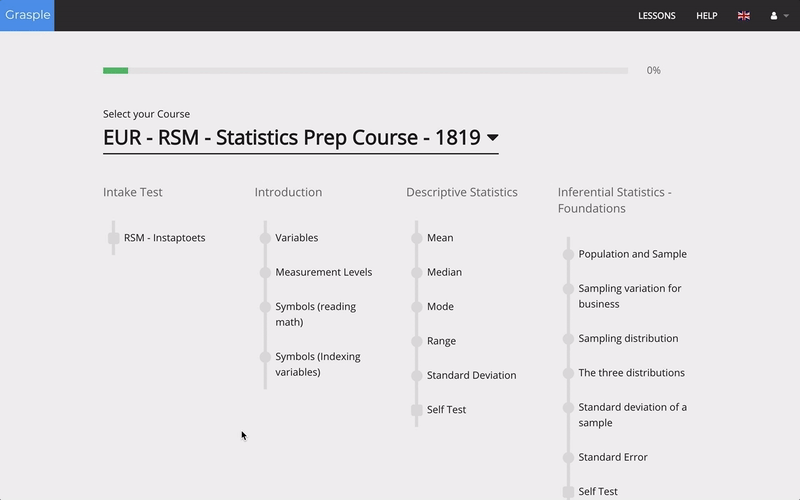Click the square marker beside RSM - Instaptoets
The width and height of the screenshot is (800, 500).
(x=114, y=238)
